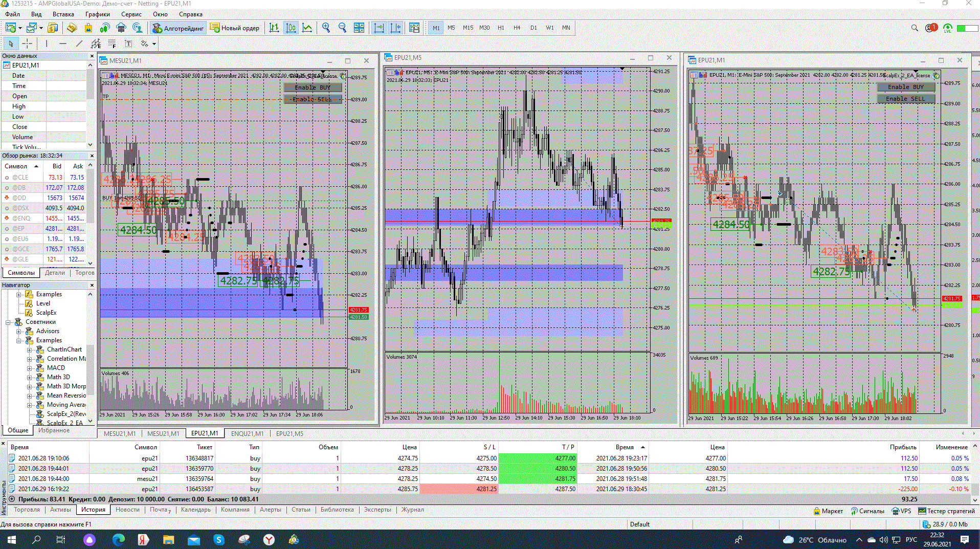Switch chart to line chart view
The image size is (980, 549).
tap(307, 28)
